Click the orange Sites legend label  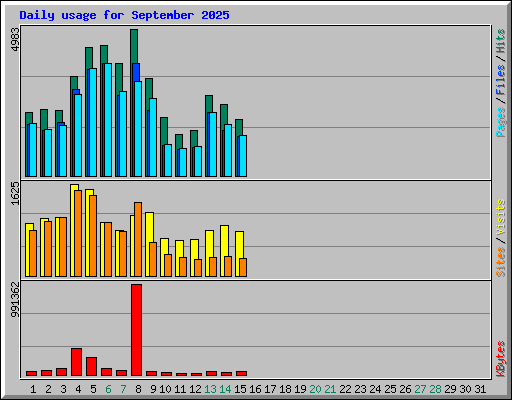500,262
